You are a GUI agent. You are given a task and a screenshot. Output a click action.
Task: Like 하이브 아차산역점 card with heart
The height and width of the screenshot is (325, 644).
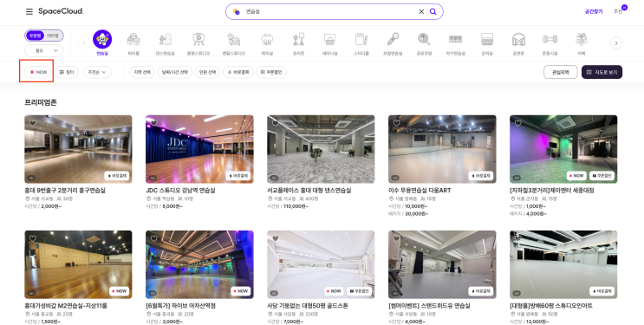point(153,238)
